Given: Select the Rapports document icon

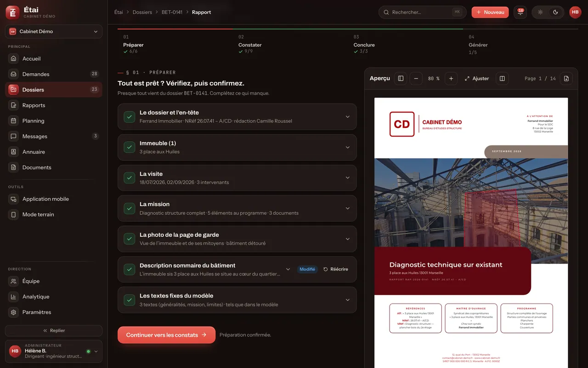Looking at the screenshot, I should coord(14,105).
